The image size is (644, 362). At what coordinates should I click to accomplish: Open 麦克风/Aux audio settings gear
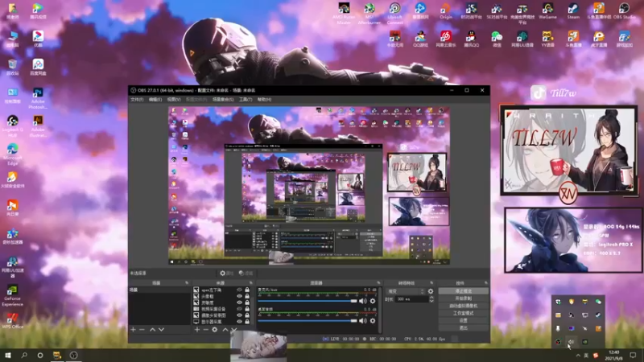point(373,301)
